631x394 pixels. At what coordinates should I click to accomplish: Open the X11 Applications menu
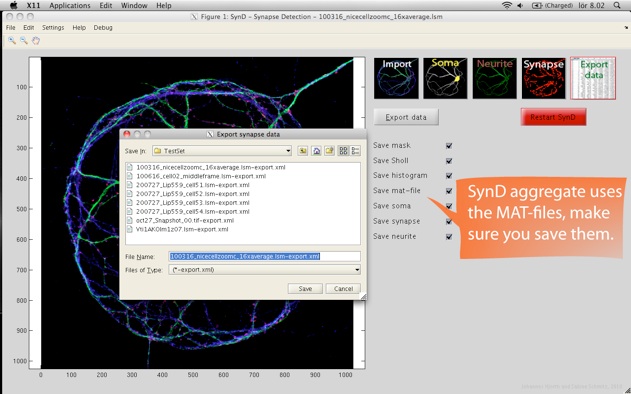pos(70,6)
